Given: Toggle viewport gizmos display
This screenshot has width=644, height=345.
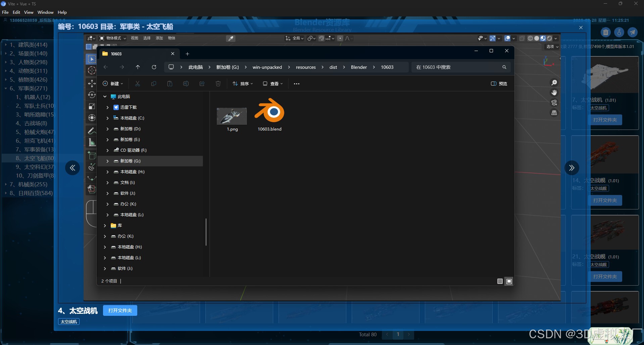Looking at the screenshot, I should (492, 38).
